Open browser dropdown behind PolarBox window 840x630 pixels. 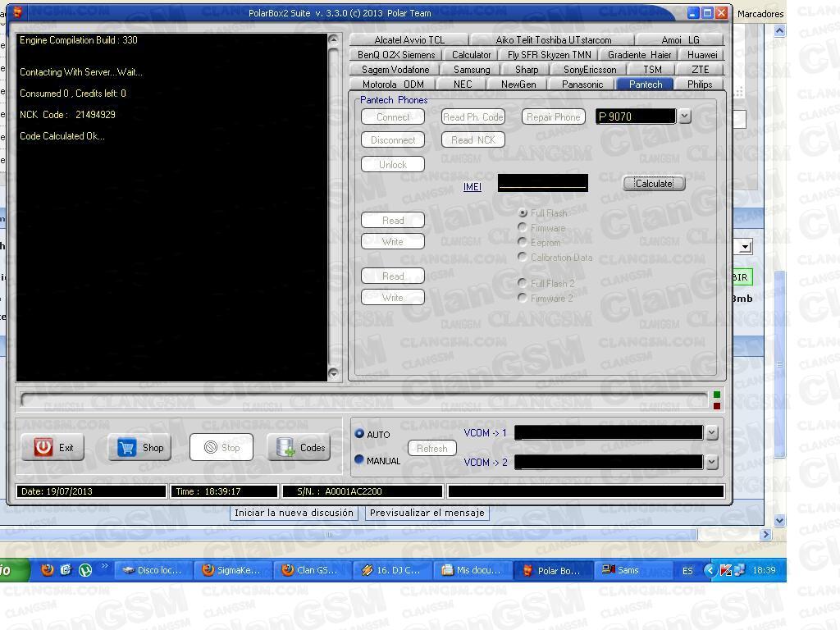point(745,246)
